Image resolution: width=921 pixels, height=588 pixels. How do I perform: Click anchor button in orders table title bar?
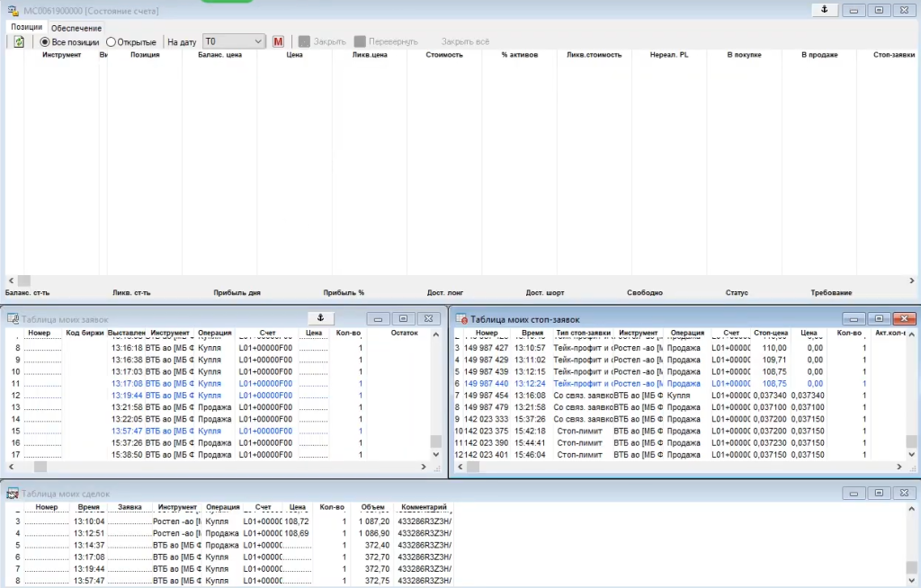[320, 318]
